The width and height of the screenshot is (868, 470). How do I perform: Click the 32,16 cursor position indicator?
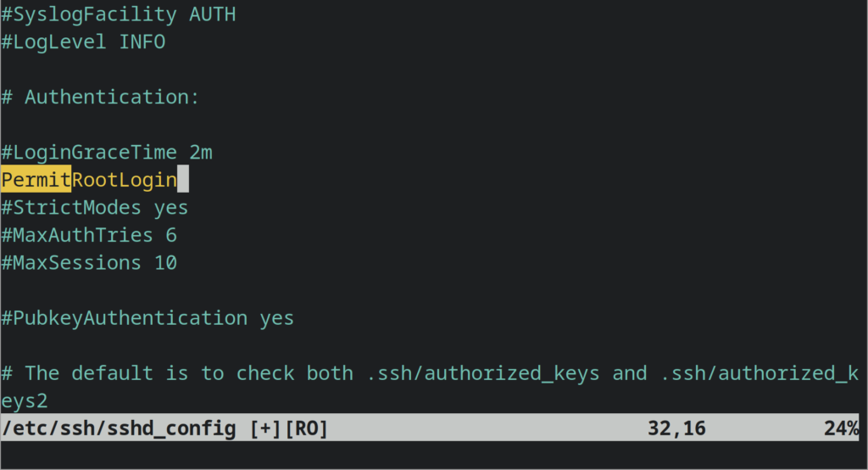click(676, 428)
